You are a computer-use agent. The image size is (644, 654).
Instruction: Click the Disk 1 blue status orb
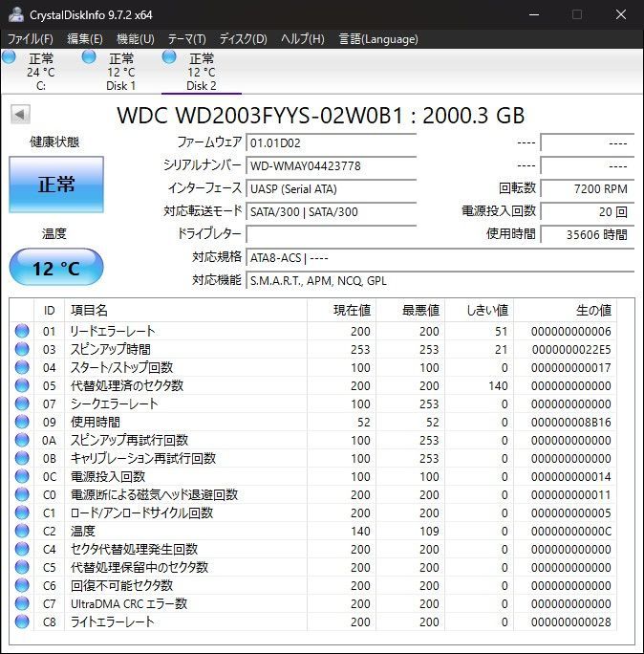89,56
